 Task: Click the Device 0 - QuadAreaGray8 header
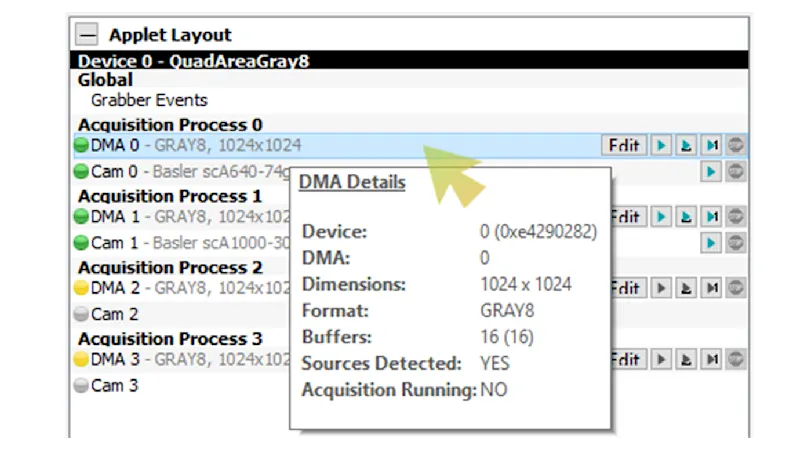(x=194, y=61)
